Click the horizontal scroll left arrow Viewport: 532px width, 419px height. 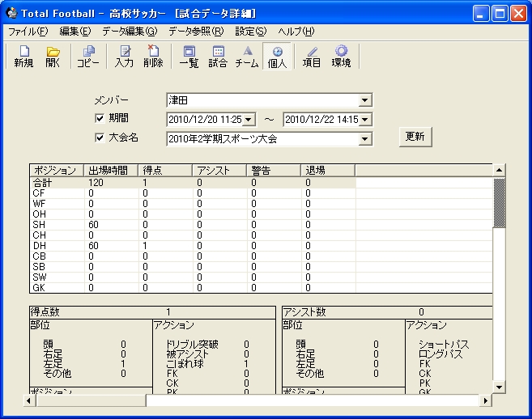[29, 400]
